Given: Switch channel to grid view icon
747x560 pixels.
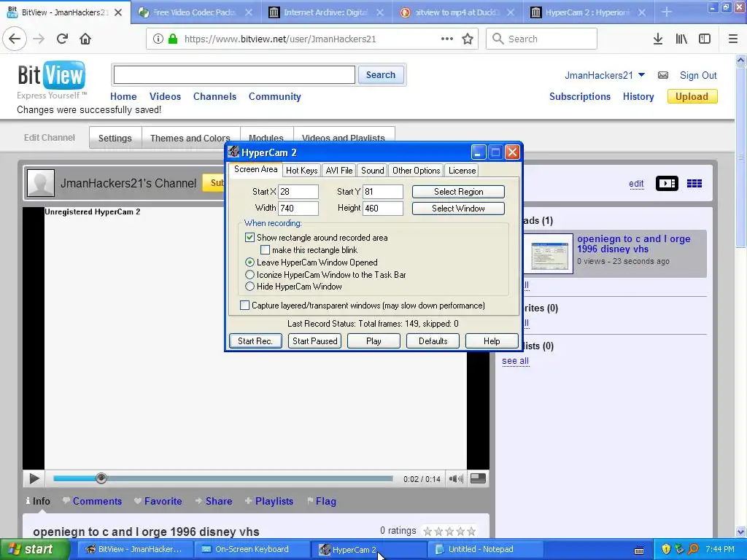Looking at the screenshot, I should click(x=694, y=183).
